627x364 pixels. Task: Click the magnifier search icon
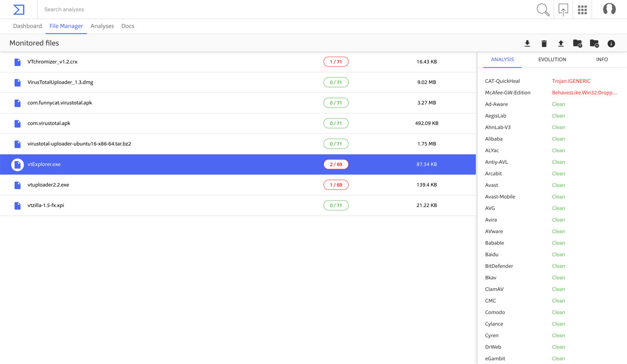pyautogui.click(x=543, y=9)
